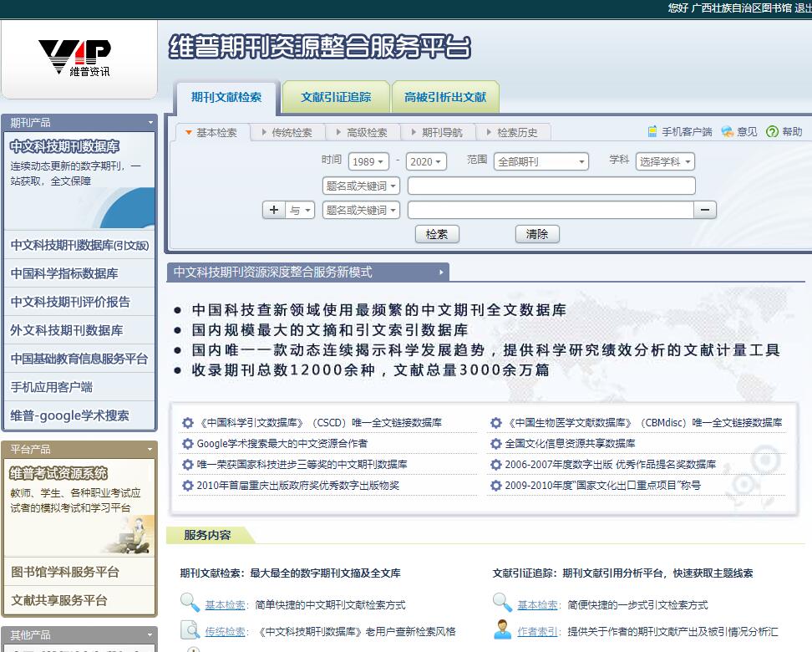Open 中文科技期刊数据库(引文版) in sidebar
Viewport: 812px width, 652px height.
tap(79, 245)
